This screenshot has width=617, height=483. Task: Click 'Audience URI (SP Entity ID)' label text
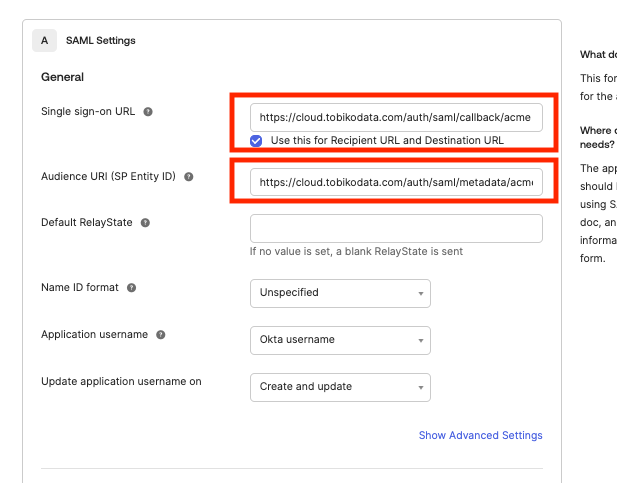[x=109, y=176]
